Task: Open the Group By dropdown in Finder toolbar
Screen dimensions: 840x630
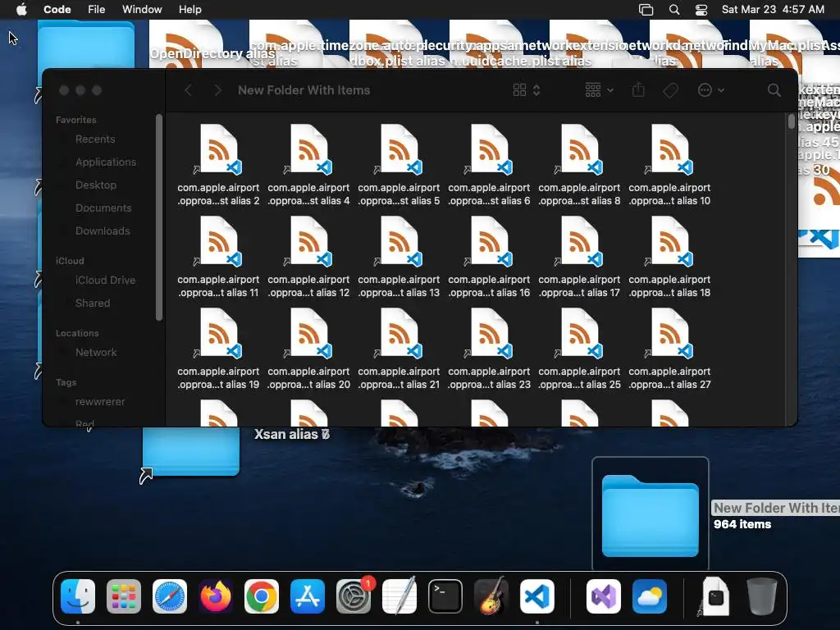Action: click(x=599, y=90)
